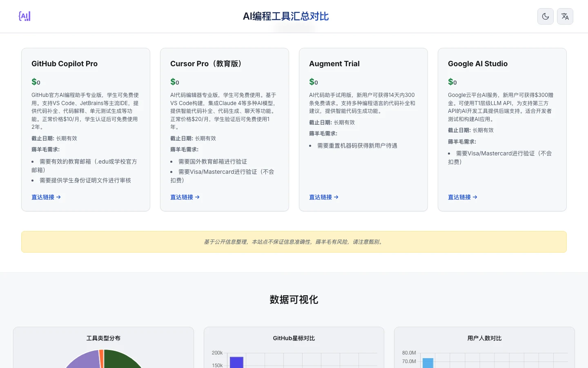Click the 数据可视化 section heading
Image resolution: width=588 pixels, height=368 pixels.
click(x=294, y=300)
